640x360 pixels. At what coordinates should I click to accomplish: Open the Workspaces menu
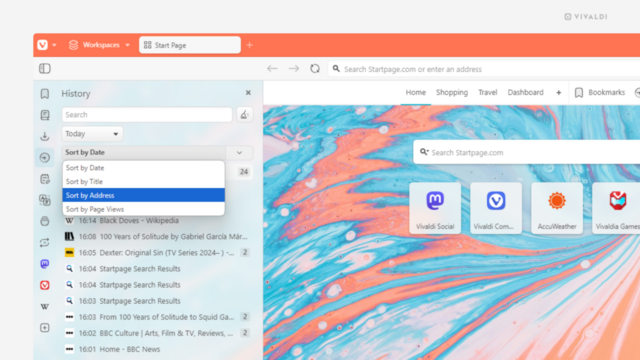pos(99,45)
